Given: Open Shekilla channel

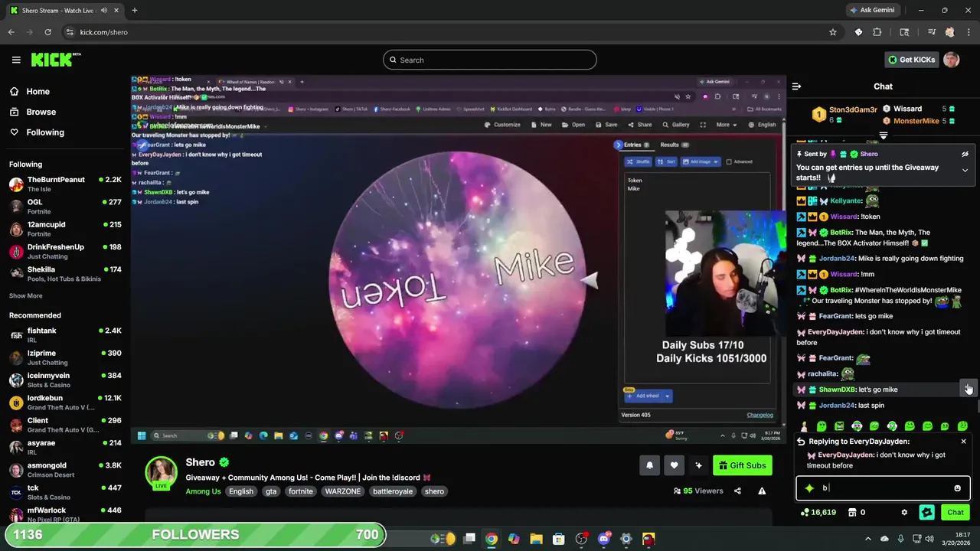Looking at the screenshot, I should (65, 274).
